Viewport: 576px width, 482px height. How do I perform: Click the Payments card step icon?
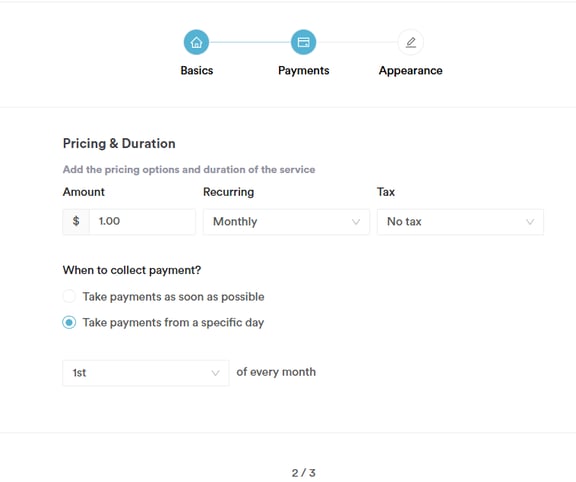303,42
